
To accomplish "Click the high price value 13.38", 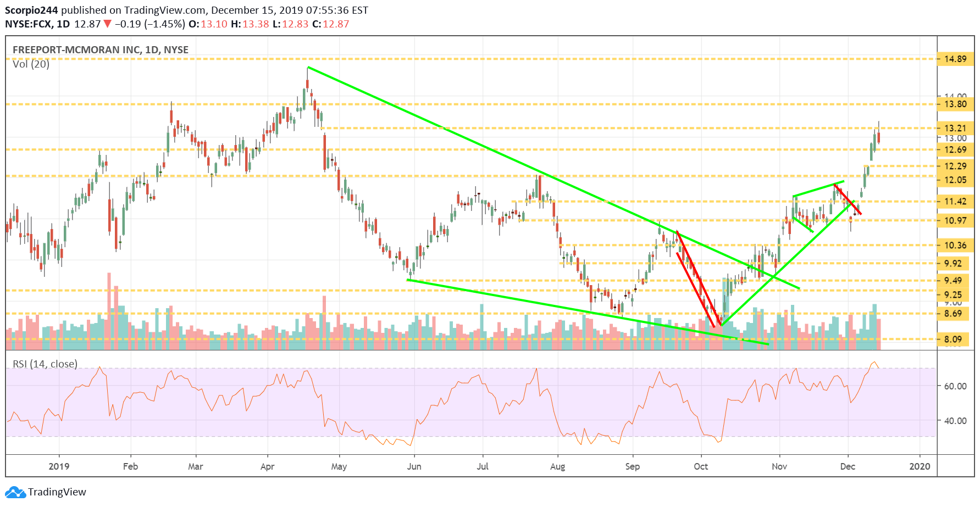I will 256,24.
